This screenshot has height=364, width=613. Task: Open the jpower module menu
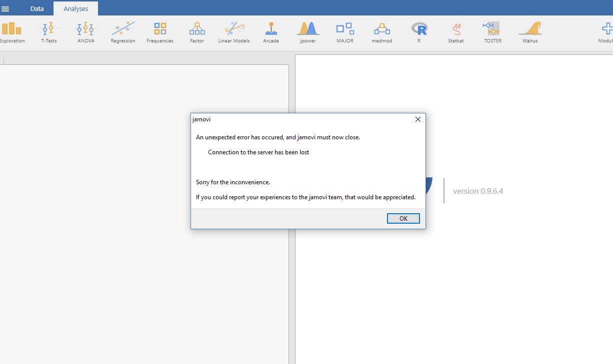click(x=308, y=32)
